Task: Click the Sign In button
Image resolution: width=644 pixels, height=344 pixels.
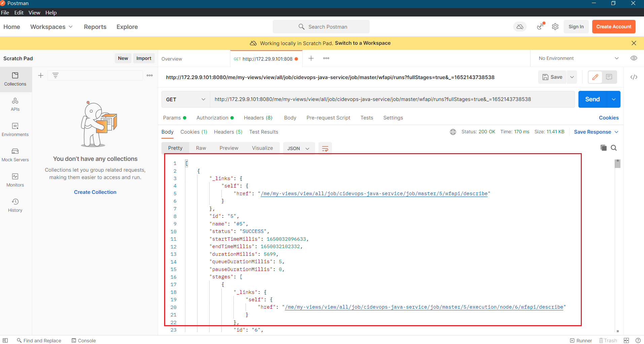Action: pyautogui.click(x=576, y=27)
